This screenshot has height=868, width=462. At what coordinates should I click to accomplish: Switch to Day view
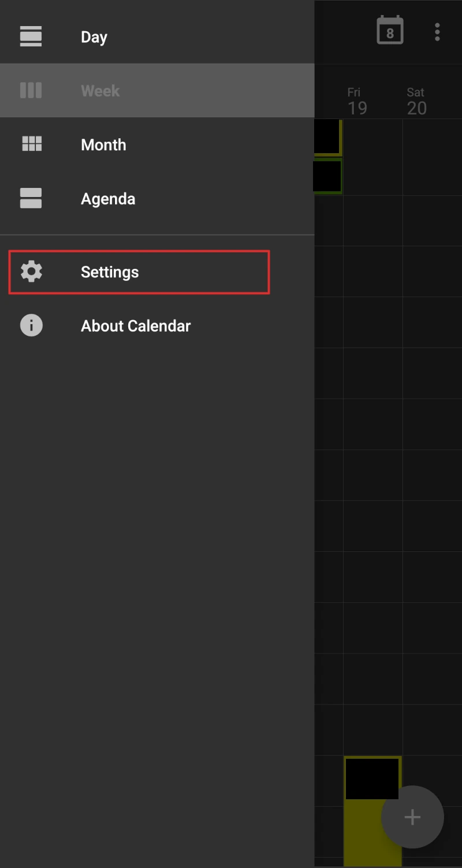94,37
